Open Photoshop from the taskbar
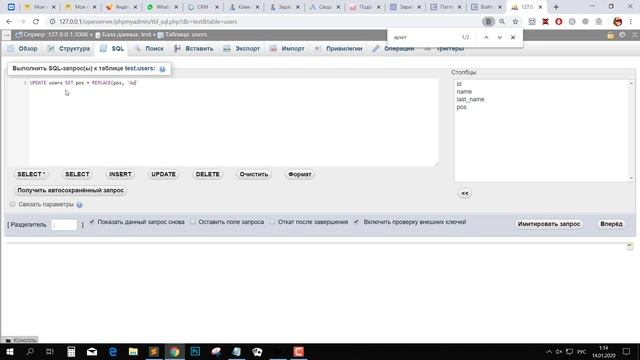This screenshot has width=640, height=360. tap(195, 352)
